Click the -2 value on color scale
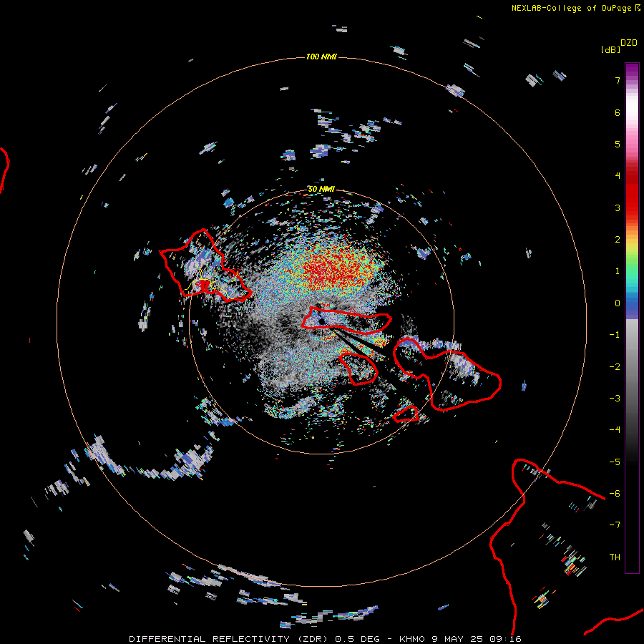The image size is (644, 644). tap(615, 366)
